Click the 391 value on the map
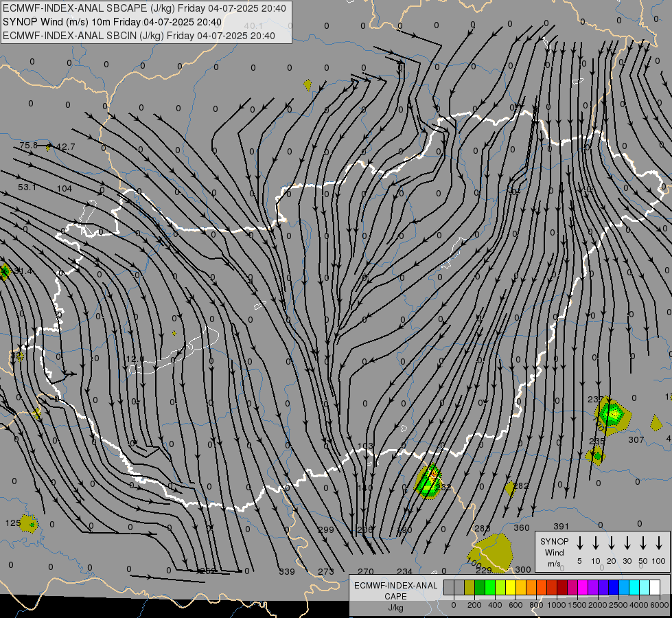The width and height of the screenshot is (672, 618). [561, 526]
